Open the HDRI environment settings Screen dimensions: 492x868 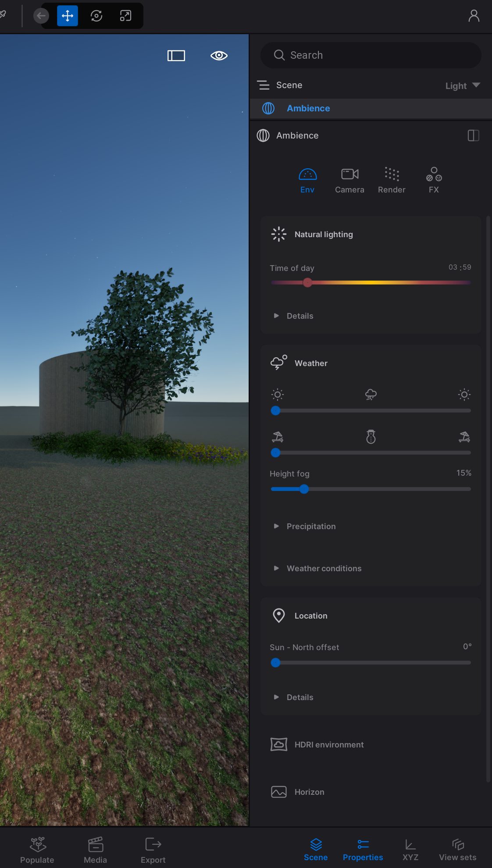click(329, 745)
